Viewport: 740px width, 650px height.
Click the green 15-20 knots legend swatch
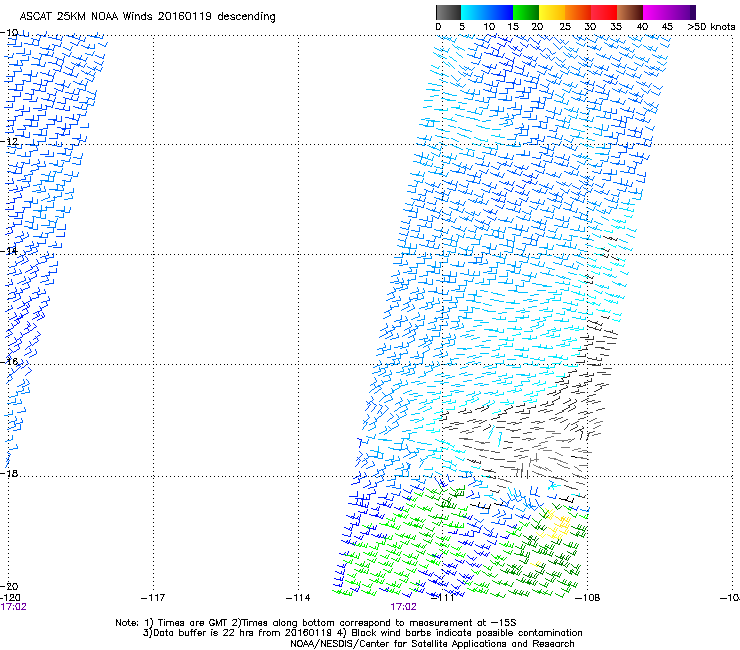[x=526, y=12]
